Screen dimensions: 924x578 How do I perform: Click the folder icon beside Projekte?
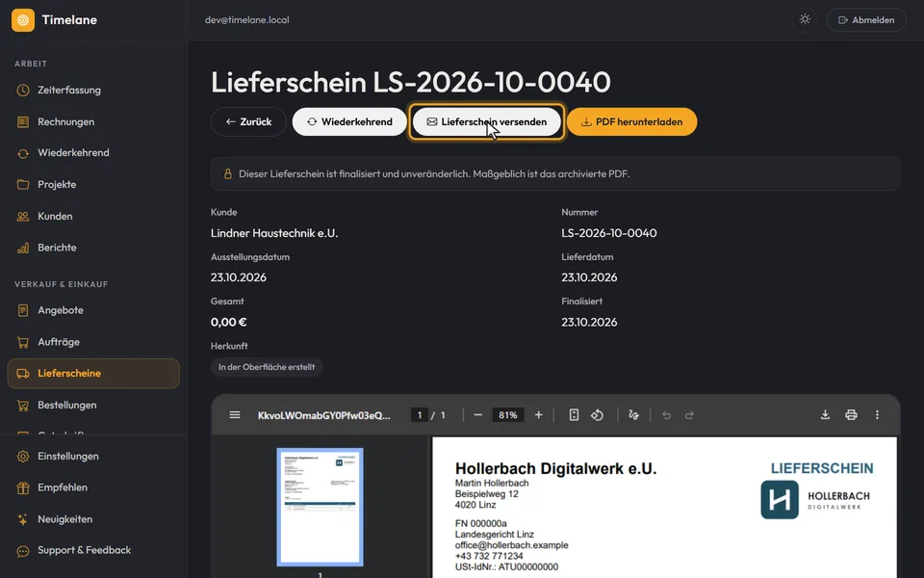[23, 185]
